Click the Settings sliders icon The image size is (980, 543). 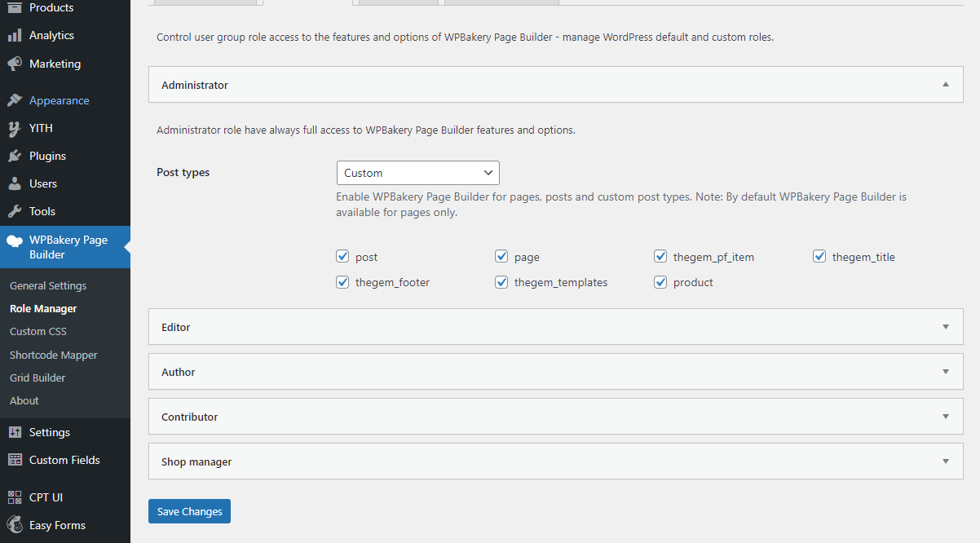click(x=15, y=432)
